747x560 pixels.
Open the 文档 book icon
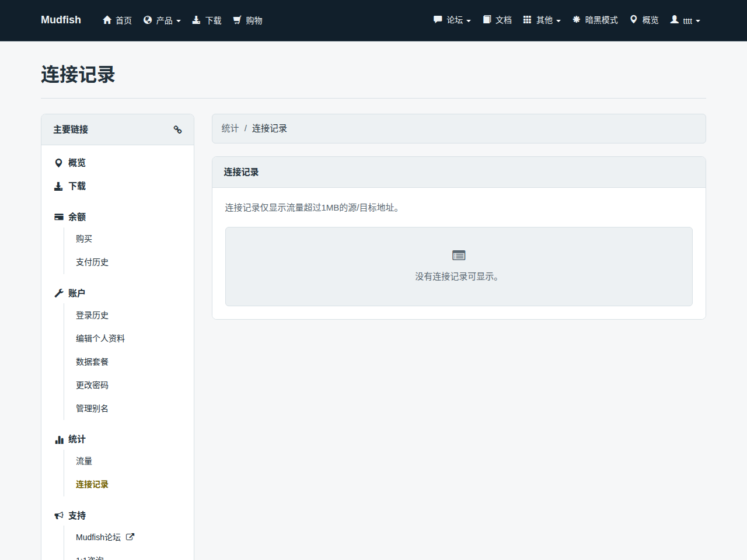[x=487, y=20]
